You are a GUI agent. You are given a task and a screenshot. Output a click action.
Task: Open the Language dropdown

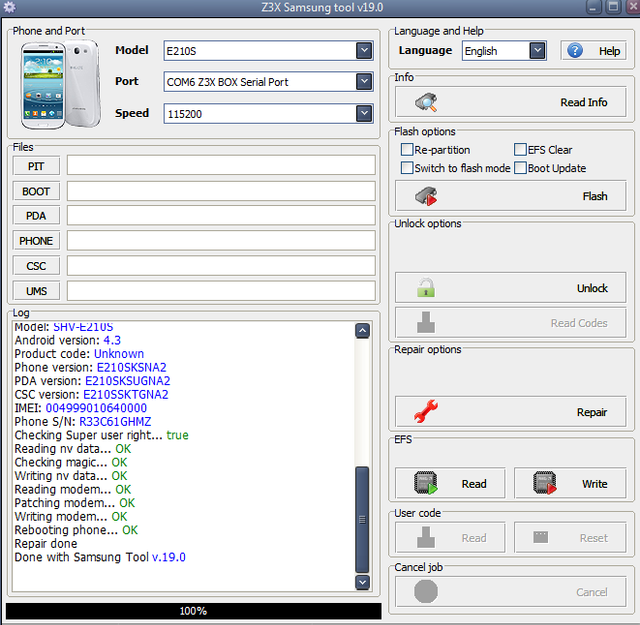[538, 51]
